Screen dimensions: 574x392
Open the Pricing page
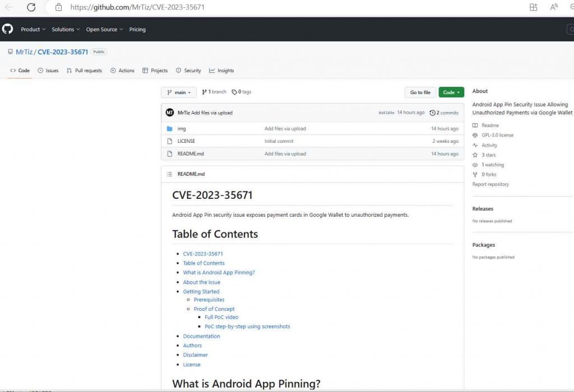click(137, 29)
